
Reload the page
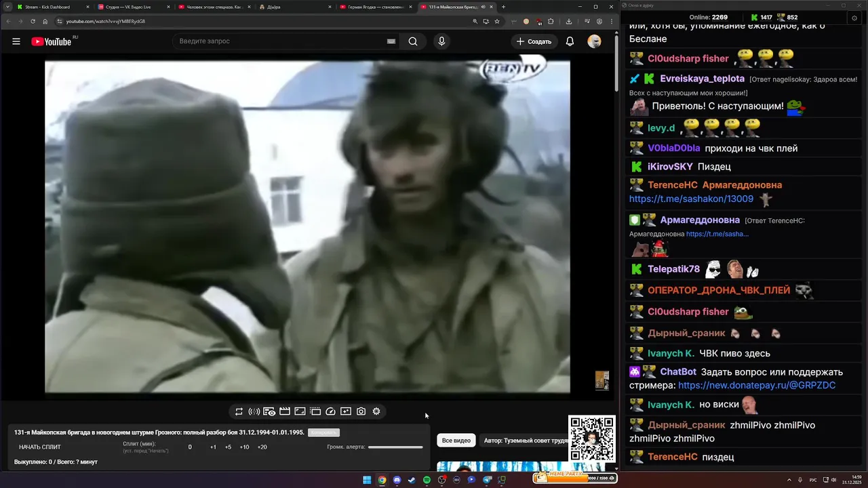click(33, 21)
